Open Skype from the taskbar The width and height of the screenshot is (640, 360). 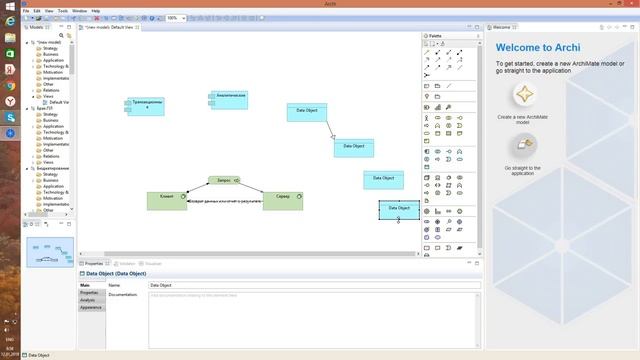[10, 118]
